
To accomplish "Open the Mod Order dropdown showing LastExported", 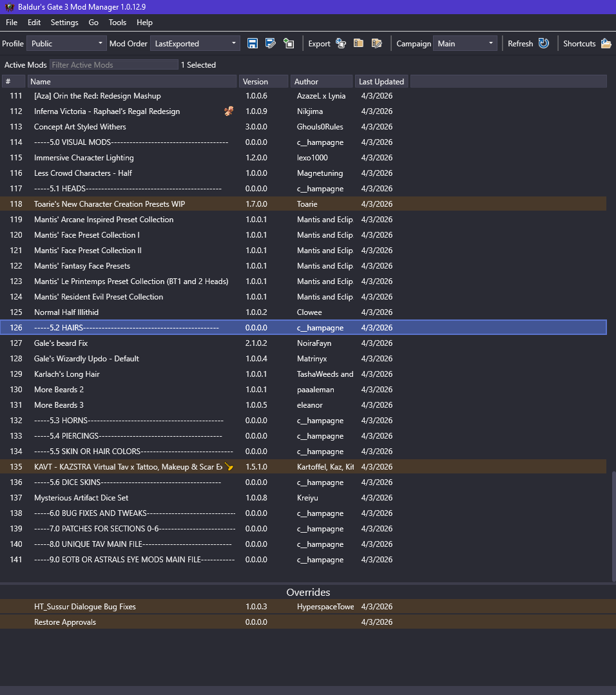I will [x=195, y=43].
